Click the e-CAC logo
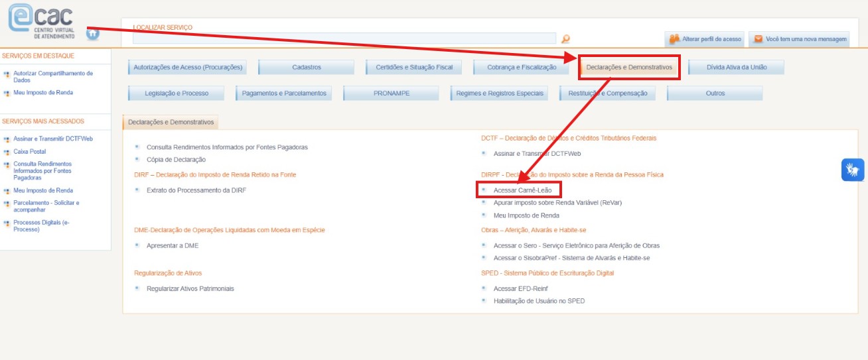The height and width of the screenshot is (360, 868). click(x=41, y=21)
